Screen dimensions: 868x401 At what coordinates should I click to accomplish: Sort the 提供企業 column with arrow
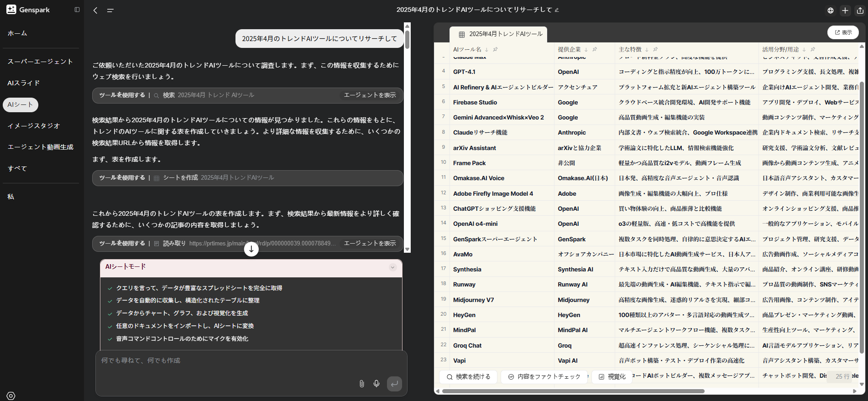[x=586, y=49]
